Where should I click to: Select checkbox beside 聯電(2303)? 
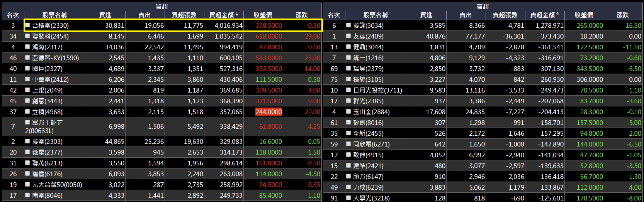(27, 141)
